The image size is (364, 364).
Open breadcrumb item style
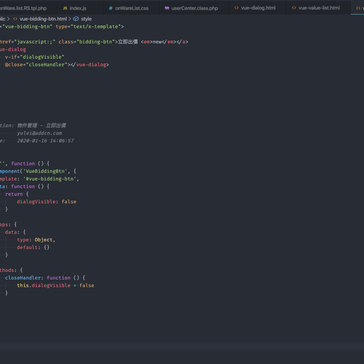(x=86, y=19)
